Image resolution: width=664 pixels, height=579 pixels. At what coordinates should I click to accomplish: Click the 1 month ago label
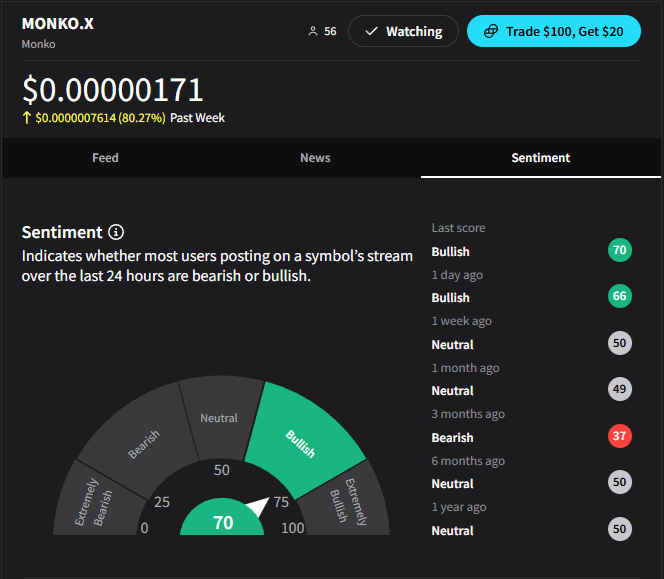click(465, 368)
